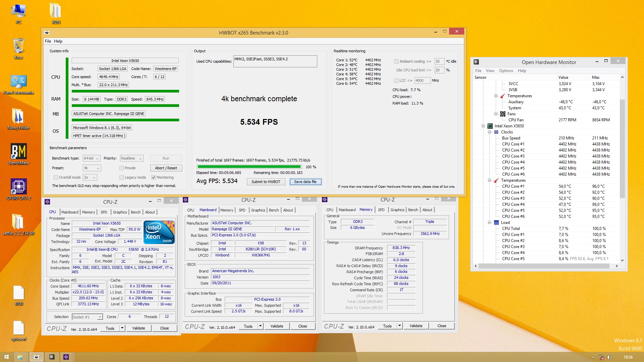644x362 pixels.
Task: Open the Priority Realtime dropdown
Action: [x=131, y=158]
